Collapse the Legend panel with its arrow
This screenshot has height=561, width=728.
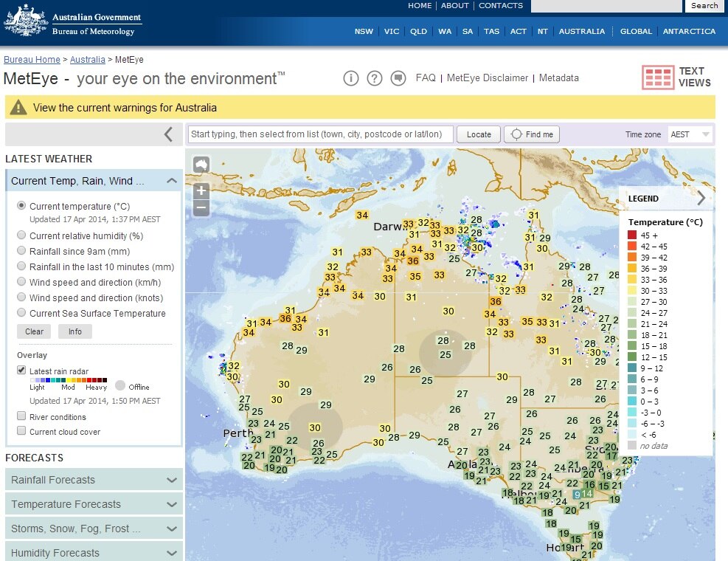point(701,198)
